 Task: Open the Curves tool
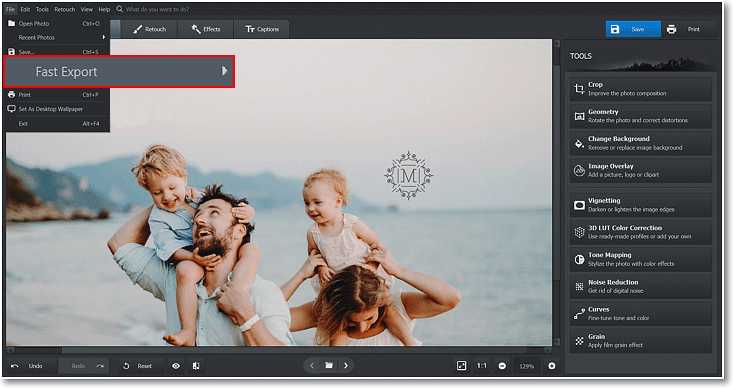coord(640,313)
